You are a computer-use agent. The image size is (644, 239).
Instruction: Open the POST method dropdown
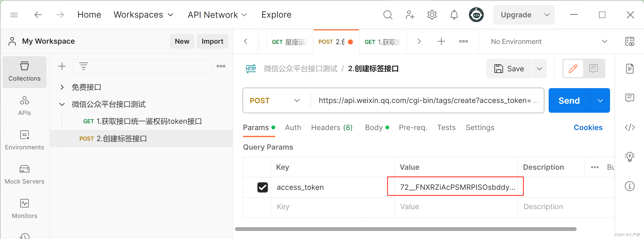click(275, 101)
